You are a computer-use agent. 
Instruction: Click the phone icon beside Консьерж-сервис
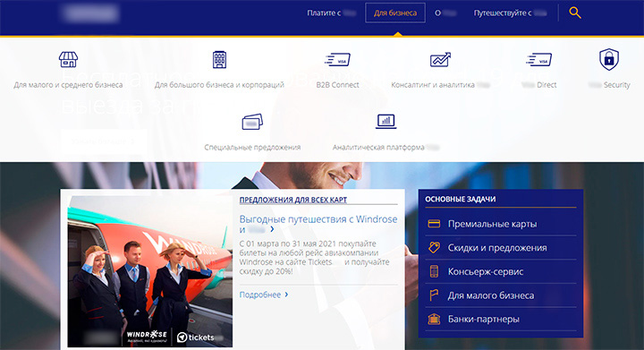[434, 271]
